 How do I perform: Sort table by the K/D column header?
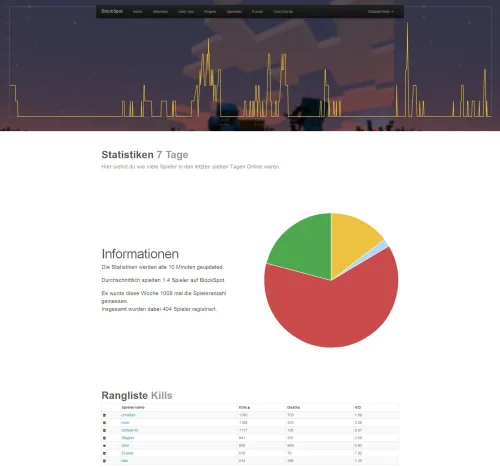coord(358,407)
